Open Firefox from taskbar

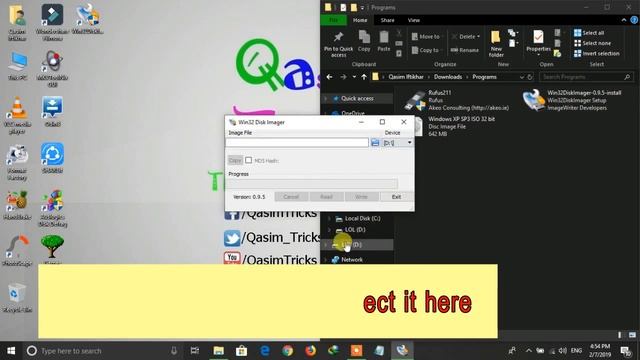[x=311, y=351]
